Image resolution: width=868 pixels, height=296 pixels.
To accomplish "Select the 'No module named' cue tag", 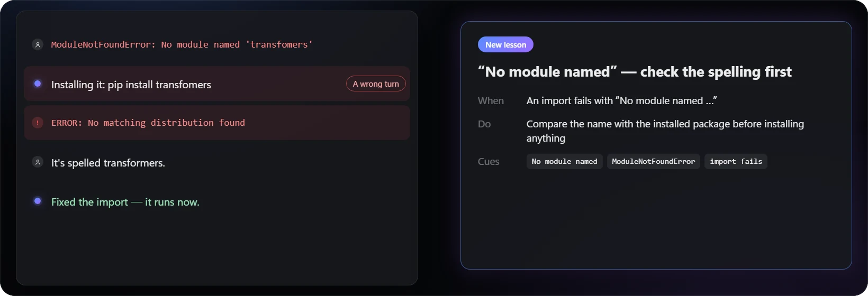I will click(564, 161).
